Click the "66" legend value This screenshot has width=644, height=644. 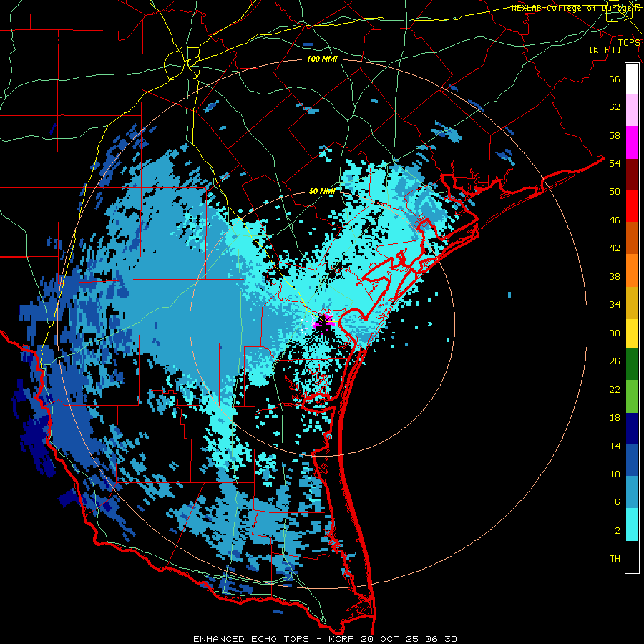[x=615, y=79]
